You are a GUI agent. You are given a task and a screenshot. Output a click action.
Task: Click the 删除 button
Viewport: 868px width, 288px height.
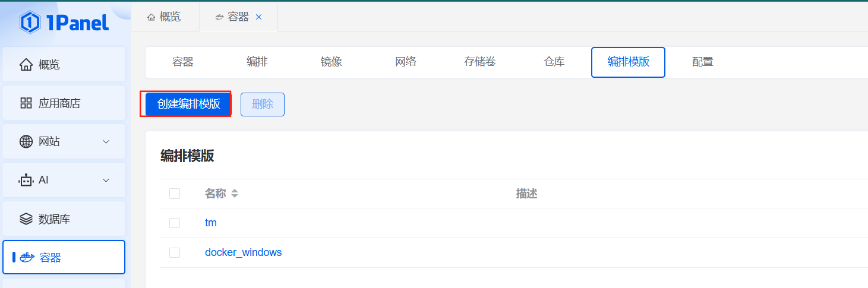click(x=263, y=104)
